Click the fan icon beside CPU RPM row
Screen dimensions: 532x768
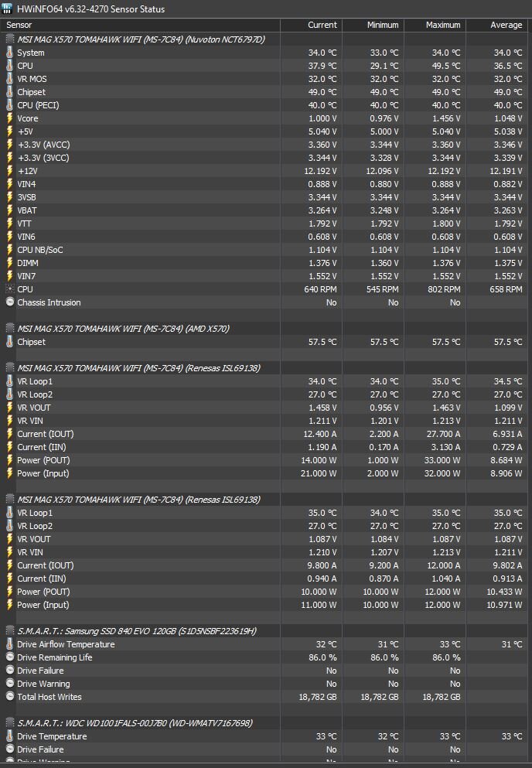coord(9,289)
